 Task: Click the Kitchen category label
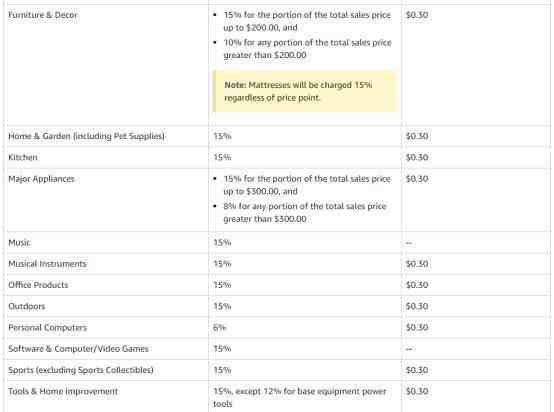coord(23,158)
